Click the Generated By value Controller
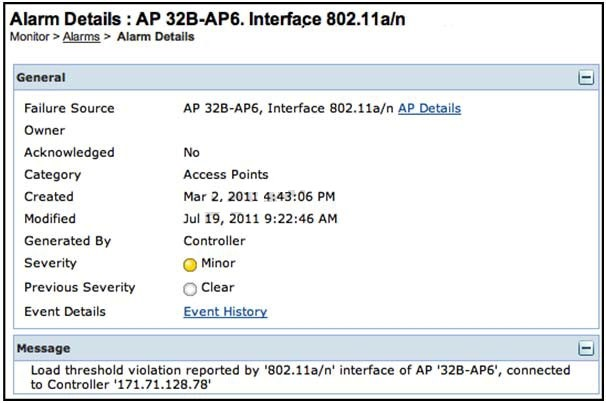 [215, 241]
